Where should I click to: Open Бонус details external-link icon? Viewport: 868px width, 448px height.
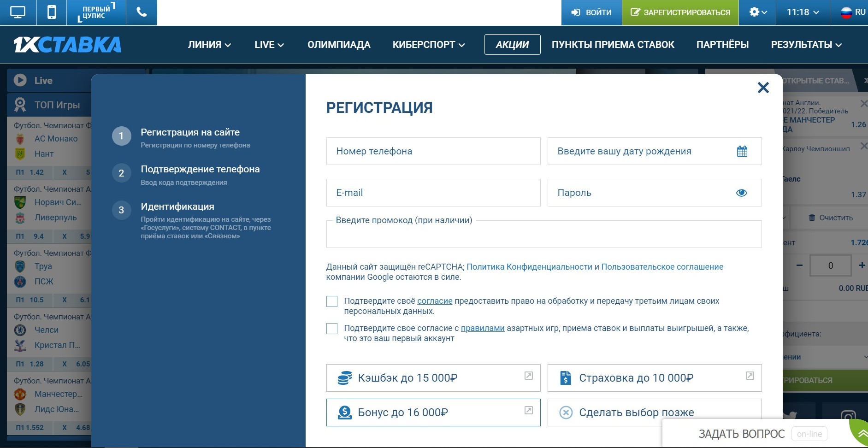point(529,410)
